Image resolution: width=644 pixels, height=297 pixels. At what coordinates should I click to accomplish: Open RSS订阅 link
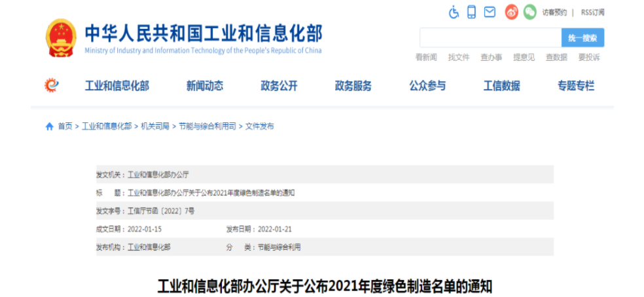point(593,12)
